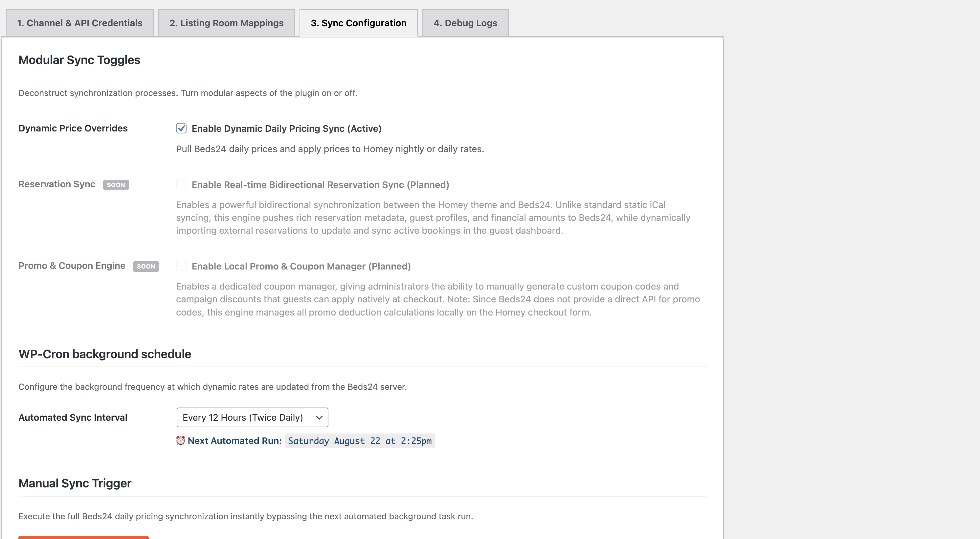Click the 'Enables a dedicated coupon manager' description paragraph
The image size is (980, 539).
438,299
